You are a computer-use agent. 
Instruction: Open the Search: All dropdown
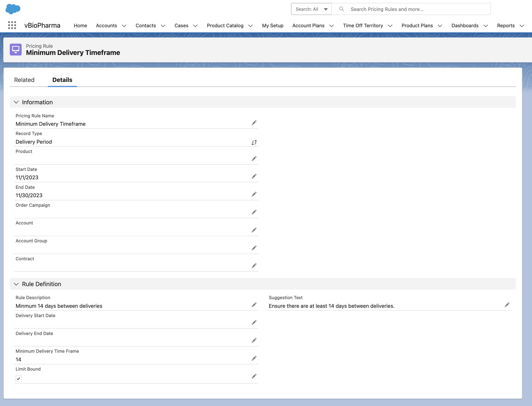[311, 9]
